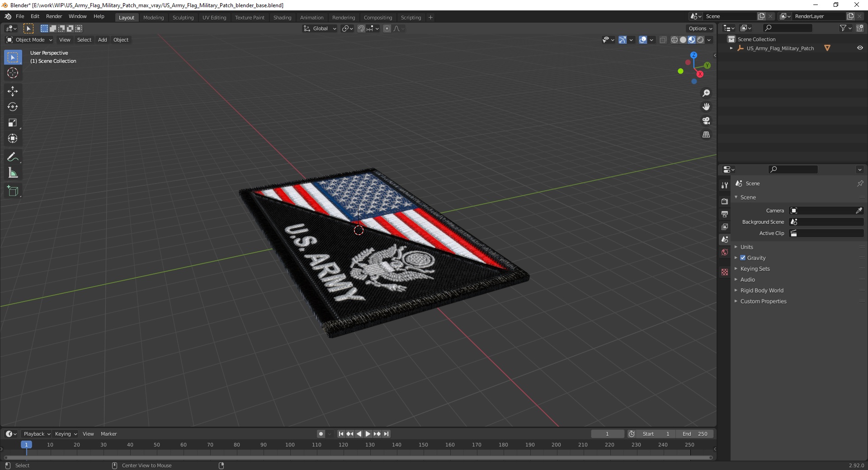Choose the Move tool
The width and height of the screenshot is (868, 470).
[x=13, y=91]
